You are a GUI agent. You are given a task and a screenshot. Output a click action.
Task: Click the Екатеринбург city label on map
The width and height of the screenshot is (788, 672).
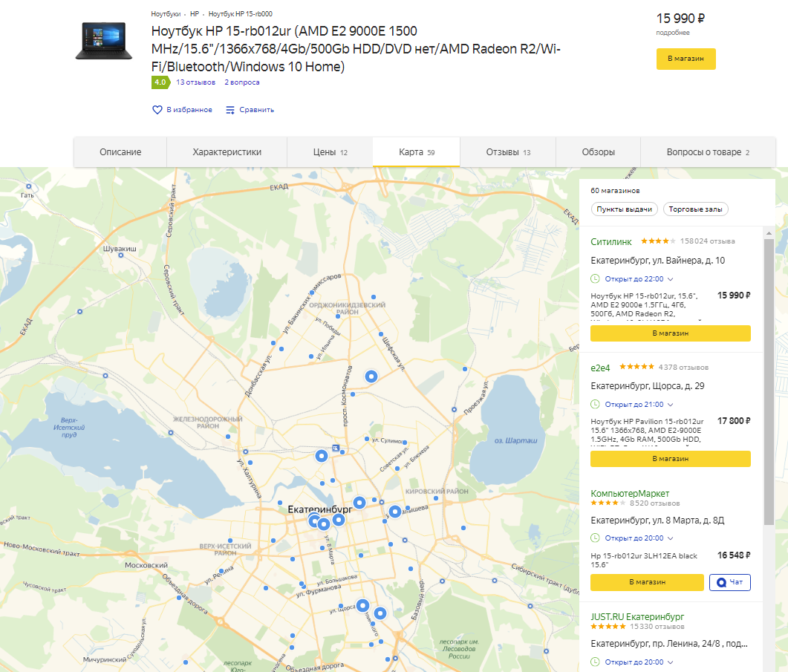point(319,509)
